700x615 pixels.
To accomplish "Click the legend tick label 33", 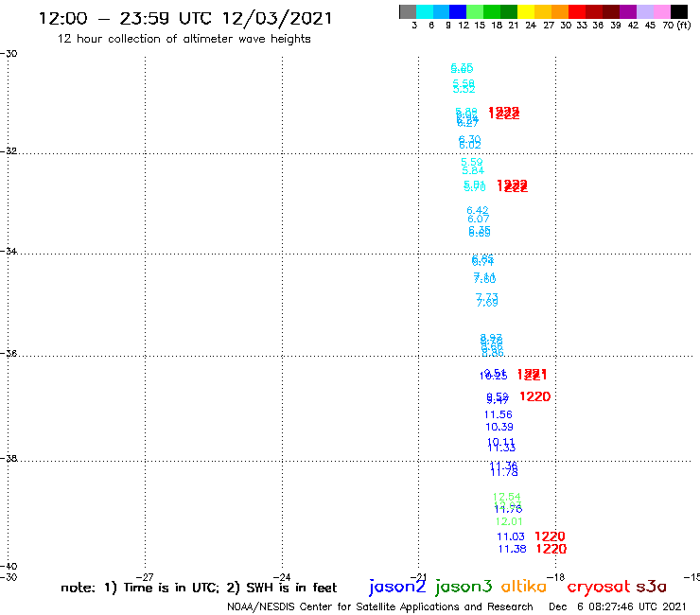I will click(x=581, y=25).
